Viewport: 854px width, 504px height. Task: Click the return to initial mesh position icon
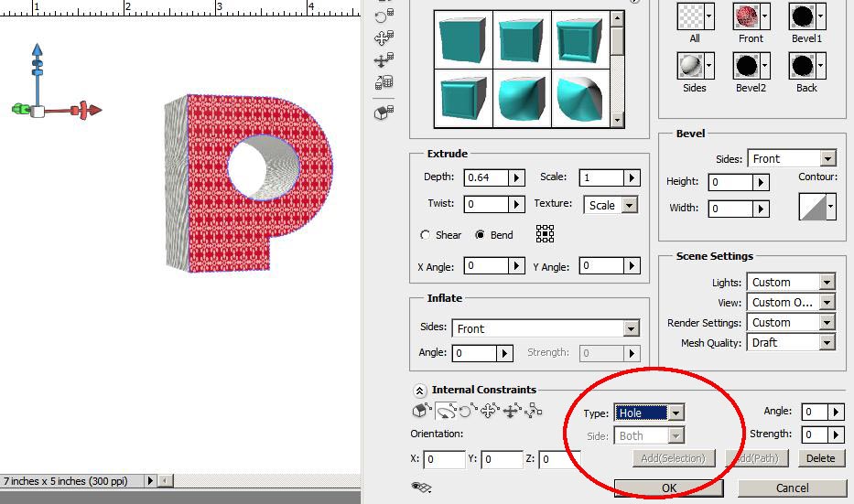point(384,112)
